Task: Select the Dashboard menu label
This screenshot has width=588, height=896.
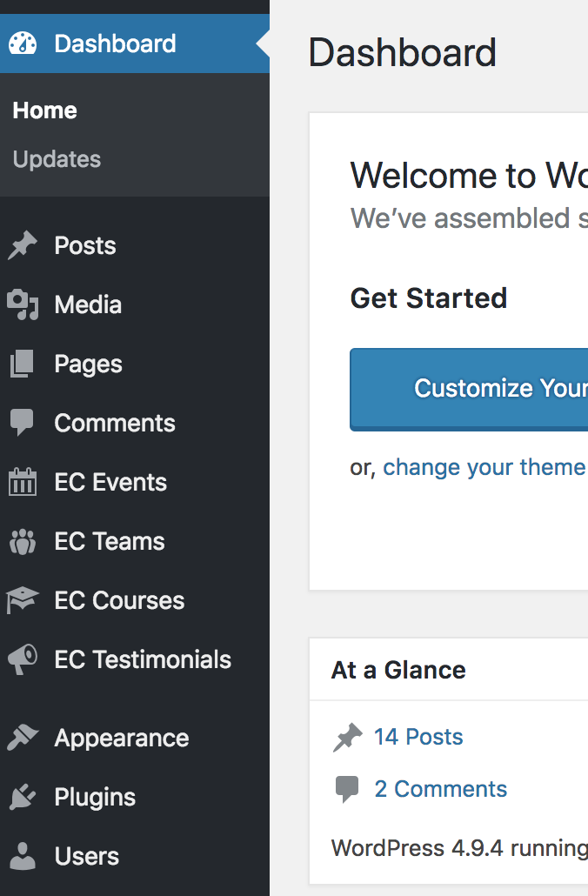Action: pyautogui.click(x=115, y=43)
